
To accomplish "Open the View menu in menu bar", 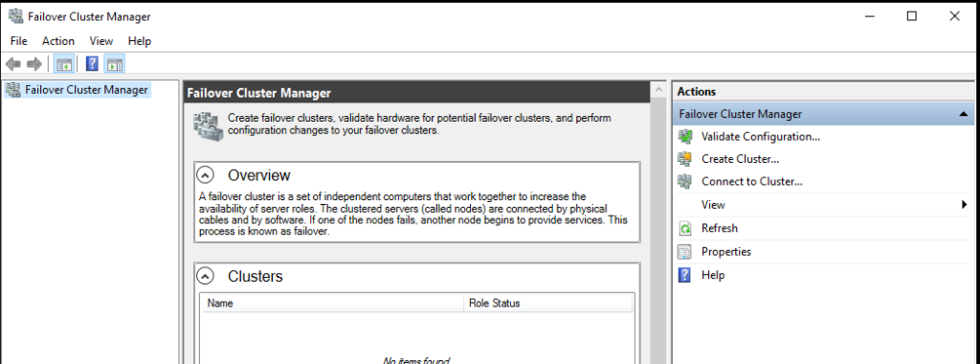I will (101, 41).
